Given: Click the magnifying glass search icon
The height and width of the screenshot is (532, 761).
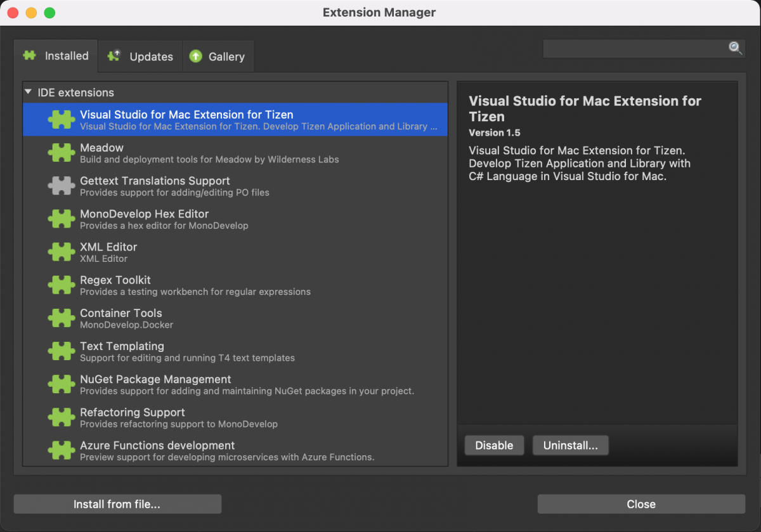Looking at the screenshot, I should pos(735,48).
